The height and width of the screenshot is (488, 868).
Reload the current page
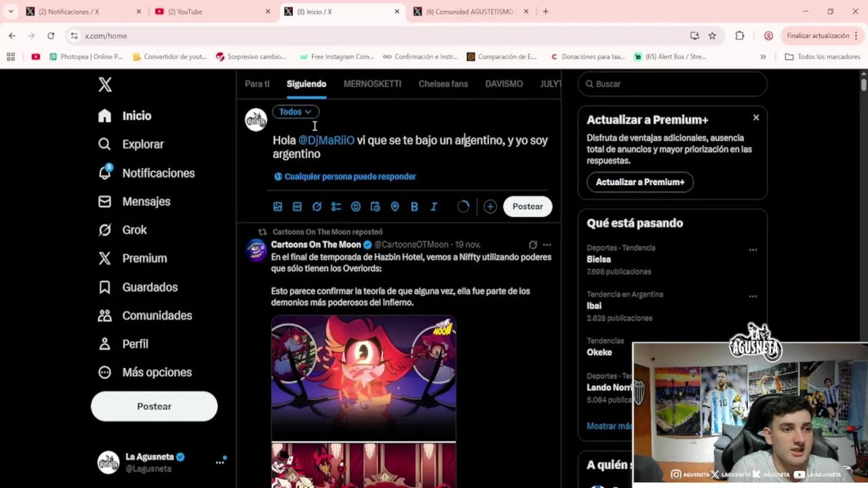51,36
